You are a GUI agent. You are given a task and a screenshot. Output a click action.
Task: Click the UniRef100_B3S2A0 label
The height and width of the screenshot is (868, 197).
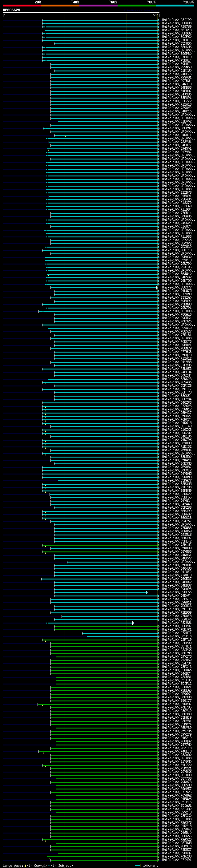177,297
